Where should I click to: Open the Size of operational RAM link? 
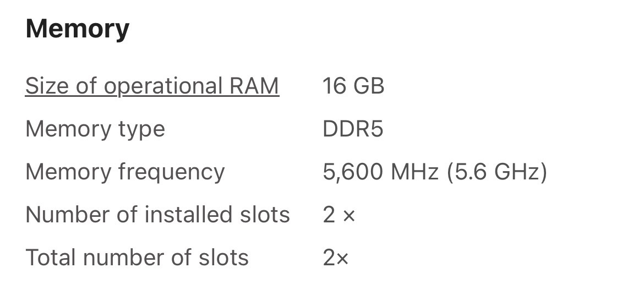(152, 86)
